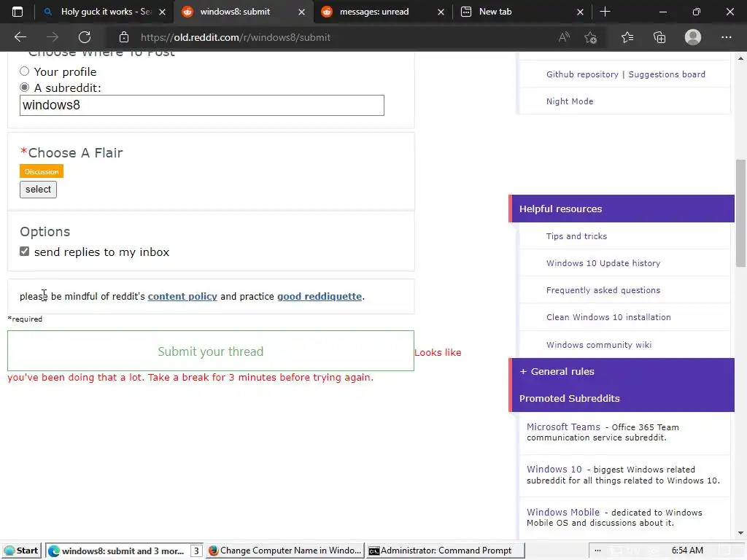
Task: Open Windows community wiki link
Action: (599, 345)
